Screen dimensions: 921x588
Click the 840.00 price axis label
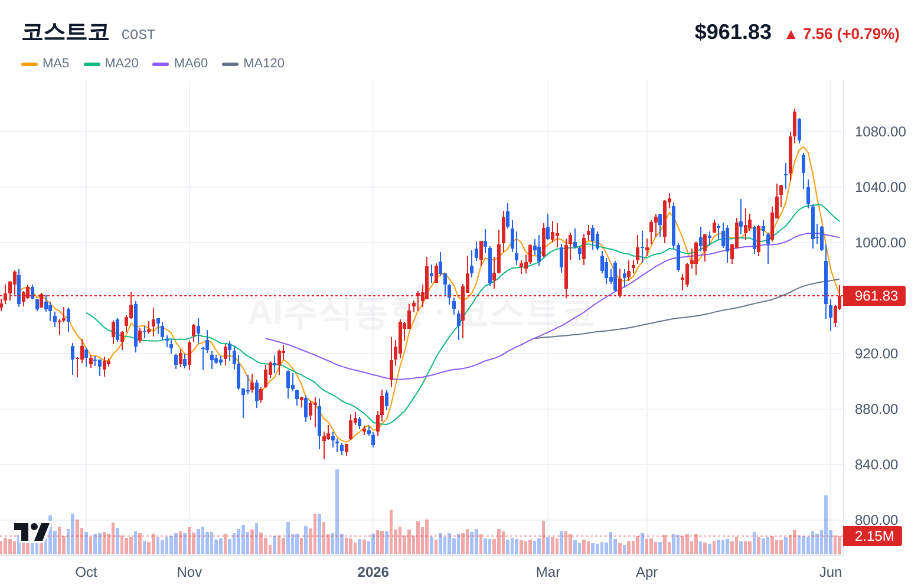[876, 465]
